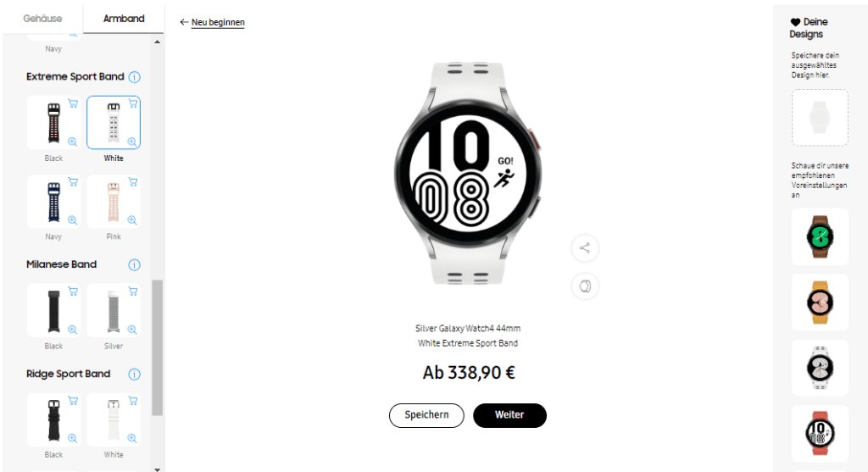The image size is (868, 472).
Task: Pick the red band preset design
Action: [x=820, y=433]
